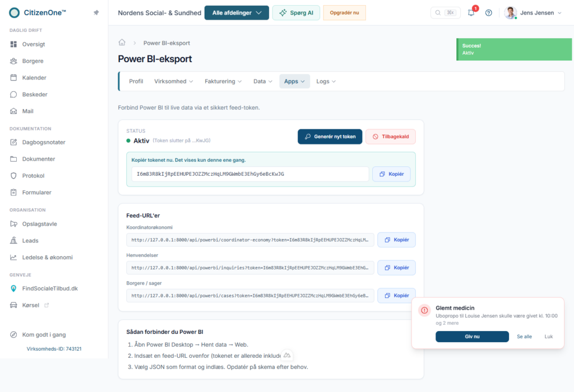
Task: Expand the Alle afdelinger dropdown
Action: (237, 13)
